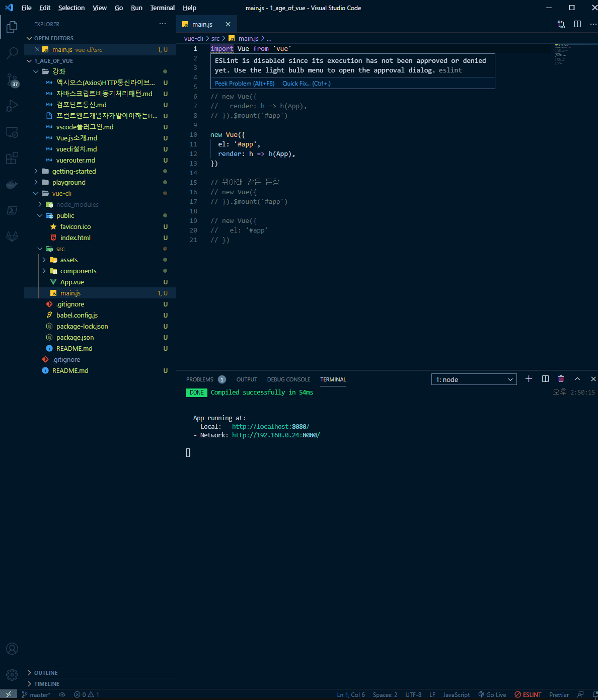Viewport: 598px width, 700px height.
Task: Open Explorer's more actions ellipsis
Action: [163, 24]
